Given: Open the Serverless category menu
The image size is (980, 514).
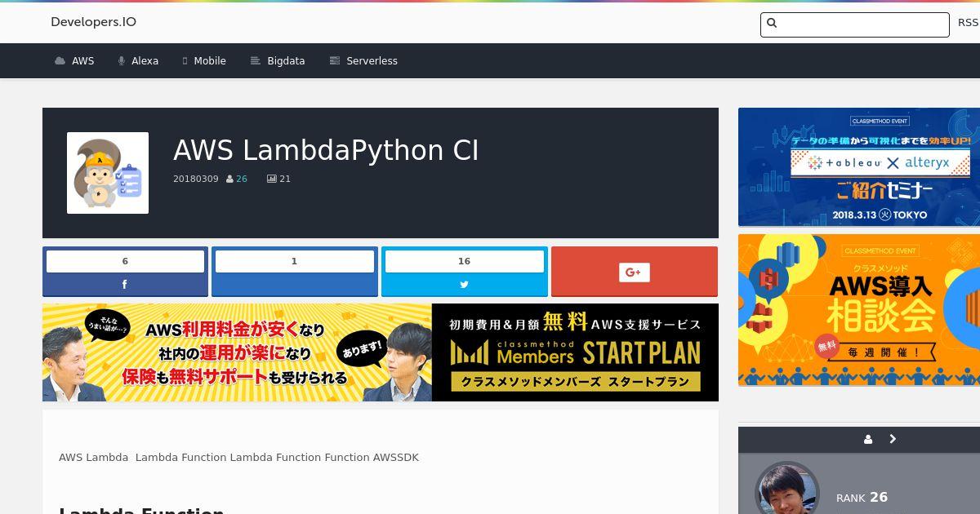Looking at the screenshot, I should coord(363,61).
